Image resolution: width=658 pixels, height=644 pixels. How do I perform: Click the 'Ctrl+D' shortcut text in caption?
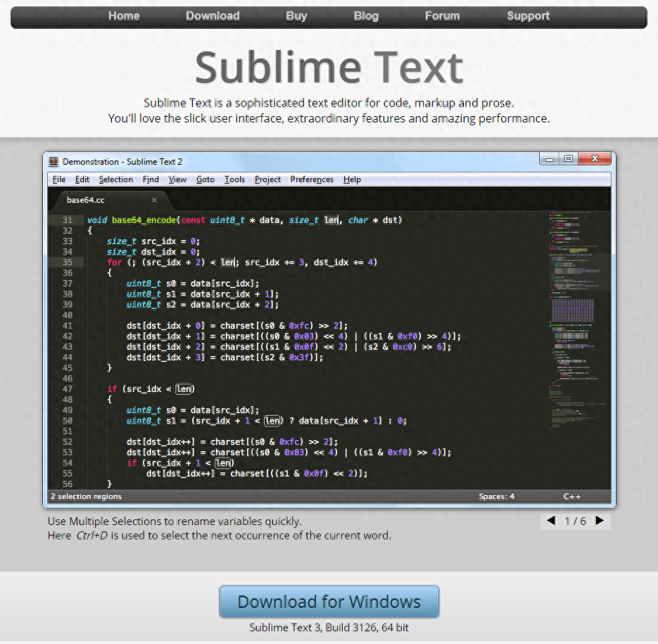[91, 536]
